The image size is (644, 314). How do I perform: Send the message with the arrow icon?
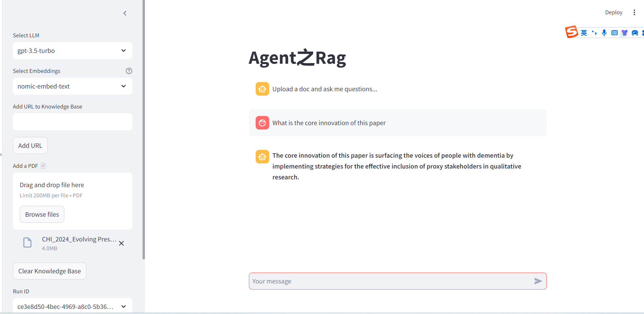[x=538, y=281]
